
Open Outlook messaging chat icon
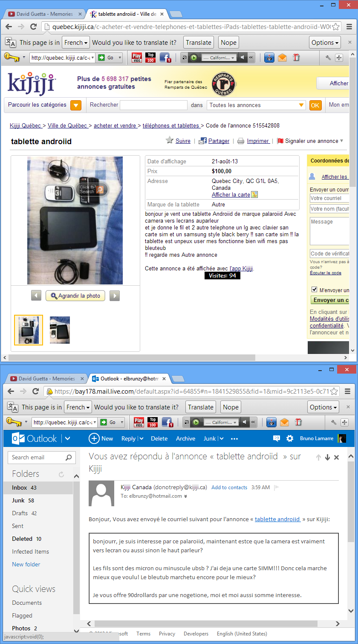[x=276, y=438]
